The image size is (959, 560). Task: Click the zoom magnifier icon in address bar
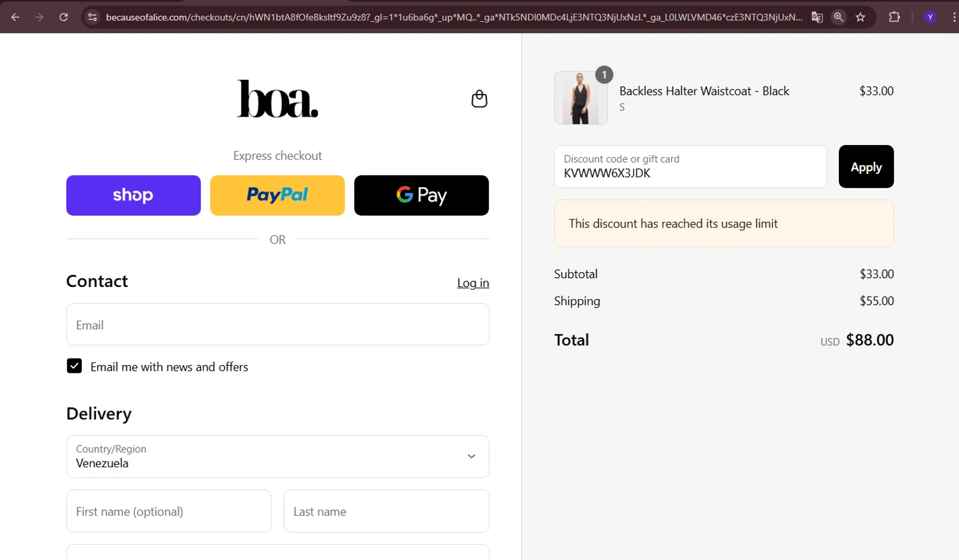(838, 17)
